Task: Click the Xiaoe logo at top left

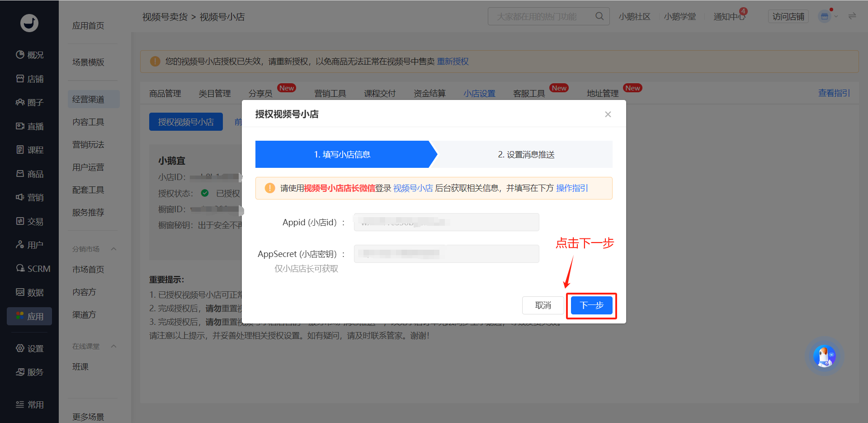Action: 29,23
